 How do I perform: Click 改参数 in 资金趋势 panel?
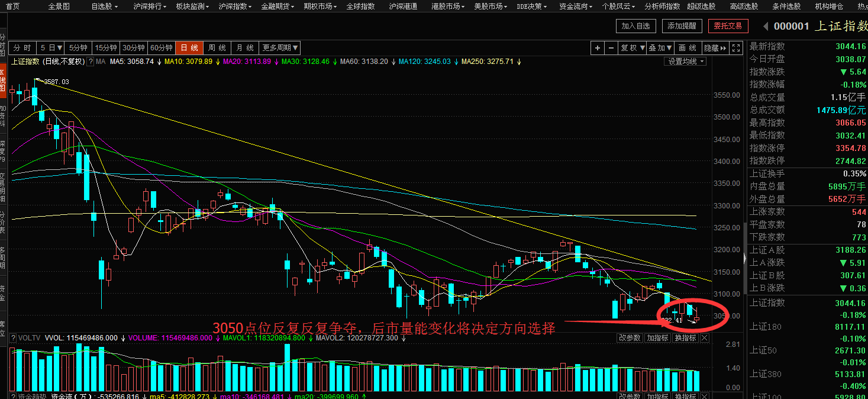[630, 396]
